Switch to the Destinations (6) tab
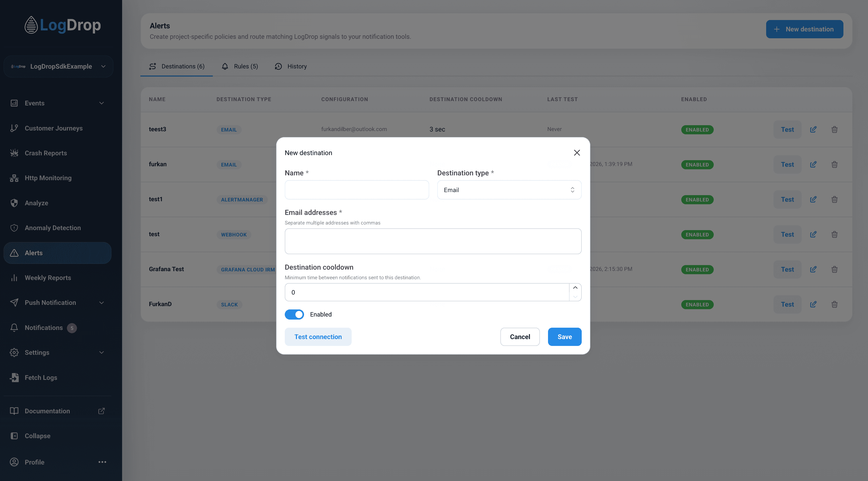Image resolution: width=868 pixels, height=481 pixels. pyautogui.click(x=177, y=66)
